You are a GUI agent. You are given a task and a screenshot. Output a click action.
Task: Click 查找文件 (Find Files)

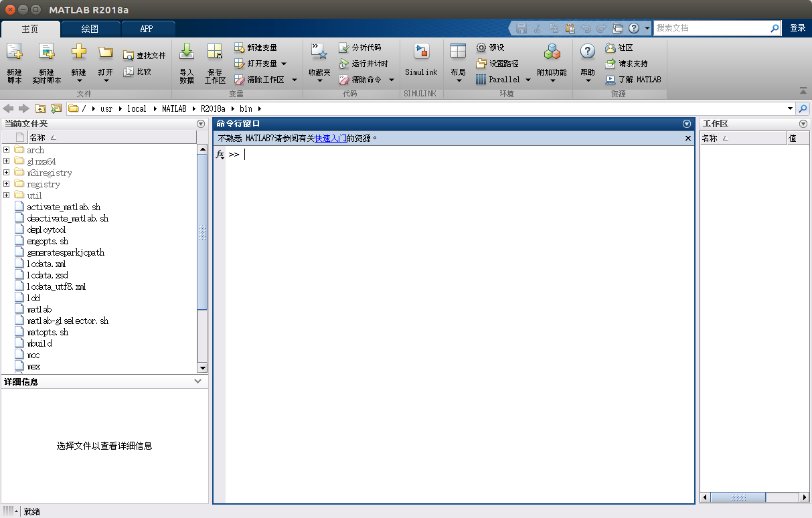click(x=144, y=55)
